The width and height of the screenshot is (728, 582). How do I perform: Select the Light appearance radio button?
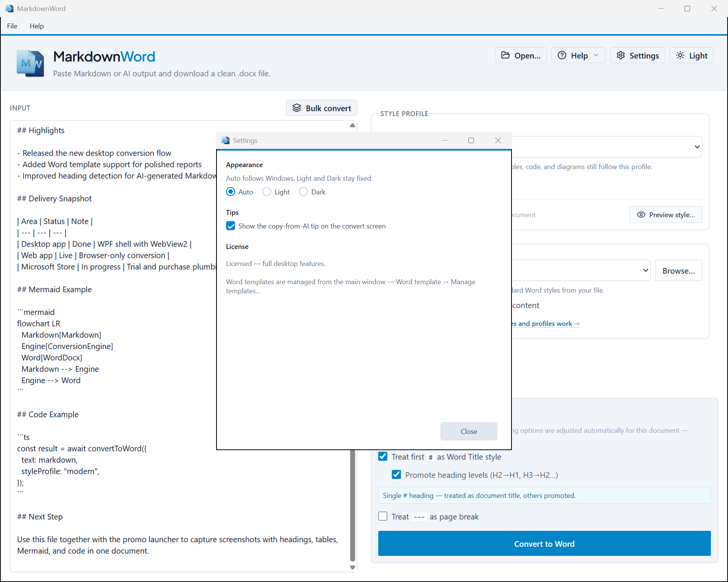[x=267, y=192]
